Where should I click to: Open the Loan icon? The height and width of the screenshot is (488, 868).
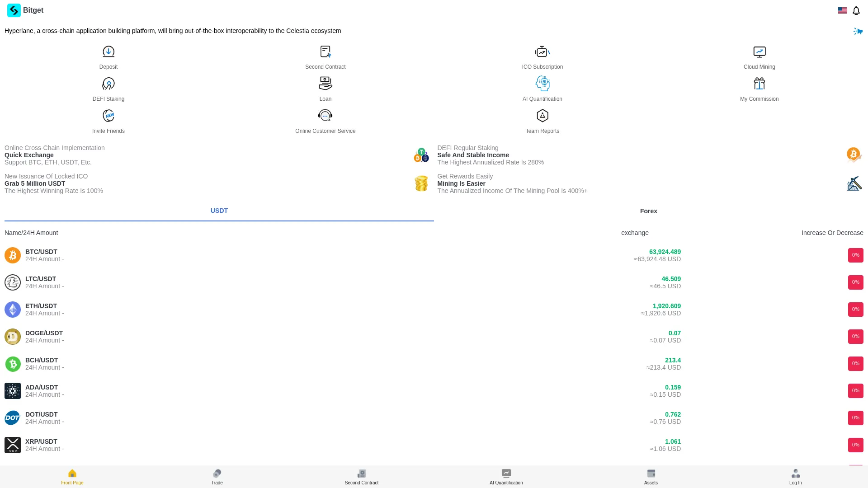click(x=325, y=84)
